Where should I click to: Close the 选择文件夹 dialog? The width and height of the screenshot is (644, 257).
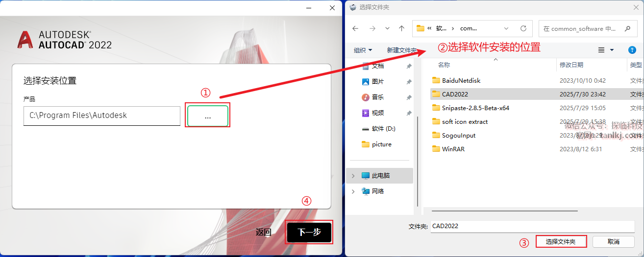[635, 7]
